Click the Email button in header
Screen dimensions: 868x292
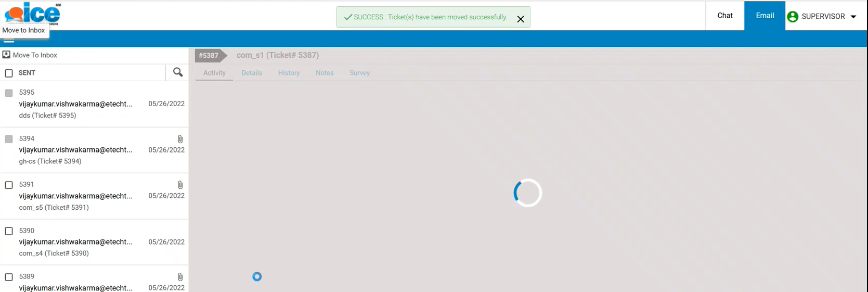[765, 16]
